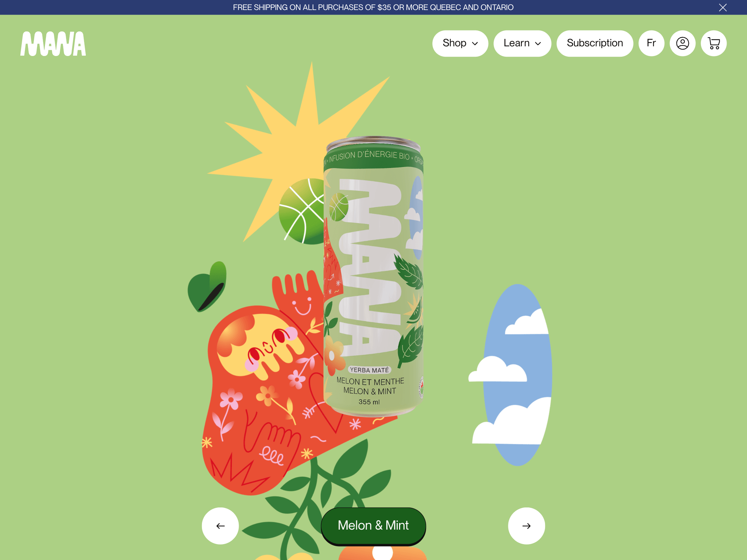Screen dimensions: 747x560
Task: Open the user account icon
Action: [x=682, y=43]
